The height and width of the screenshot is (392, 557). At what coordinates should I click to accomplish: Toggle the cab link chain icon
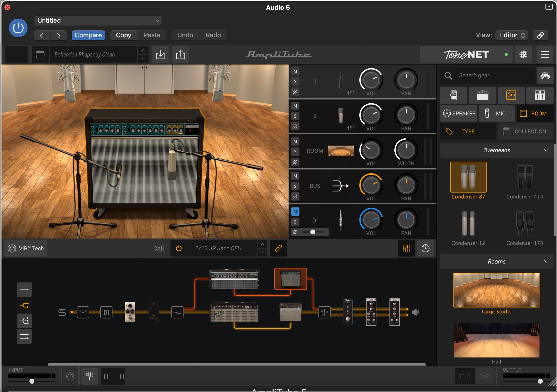click(278, 248)
